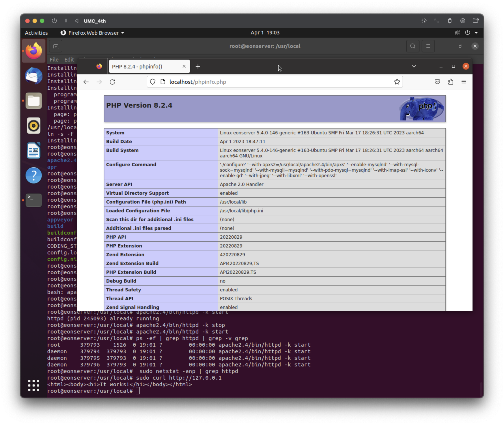Open the Show Applications grid
This screenshot has width=504, height=425.
(34, 385)
